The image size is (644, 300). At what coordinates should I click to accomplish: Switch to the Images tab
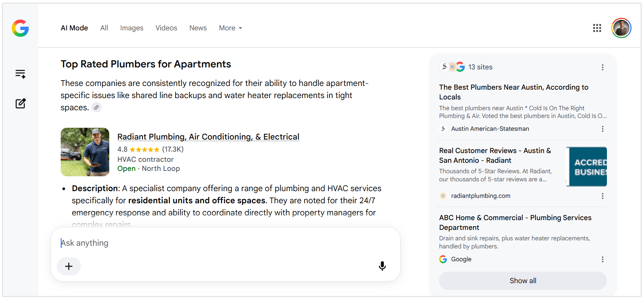pos(131,28)
